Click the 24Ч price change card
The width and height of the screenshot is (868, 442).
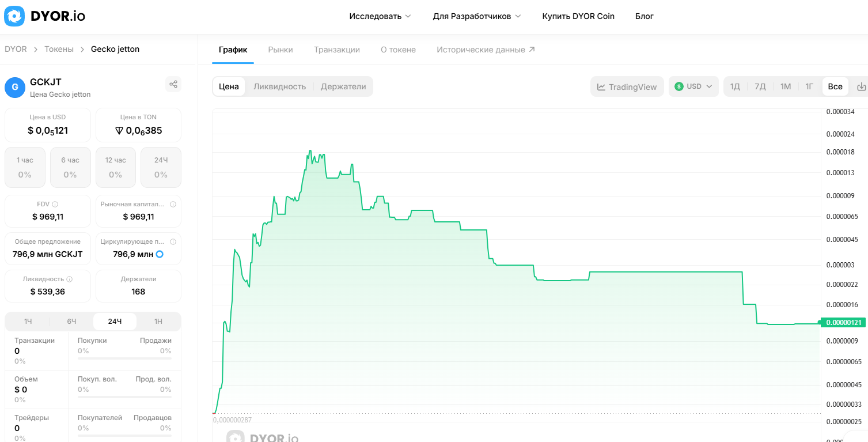pos(161,167)
